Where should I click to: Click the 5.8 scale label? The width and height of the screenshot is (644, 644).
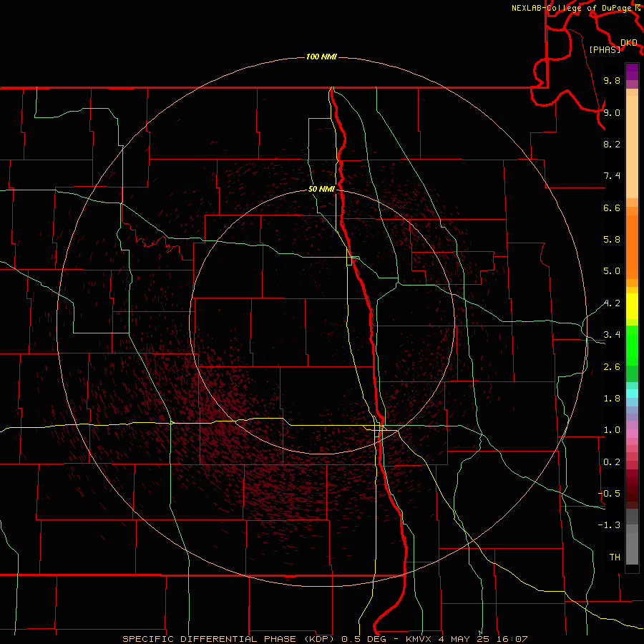point(612,240)
